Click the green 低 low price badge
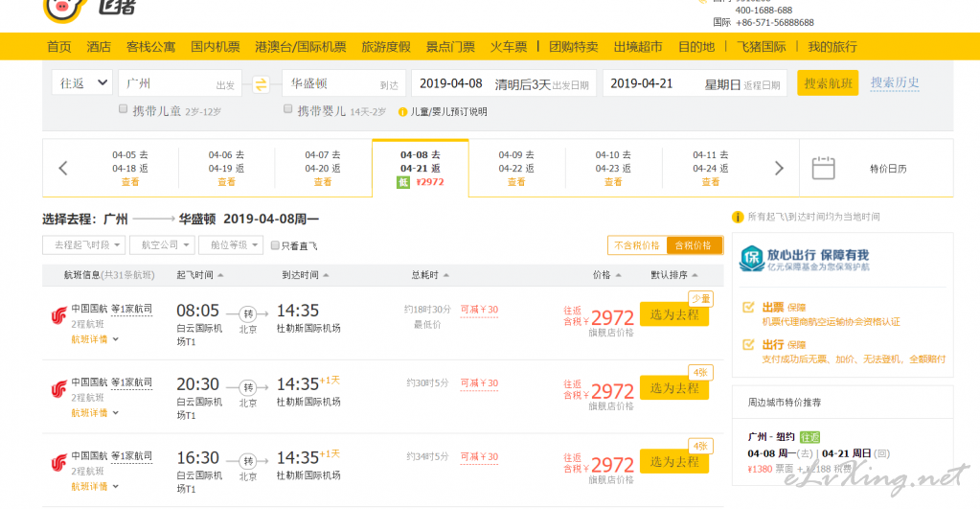This screenshot has height=509, width=980. (x=403, y=182)
